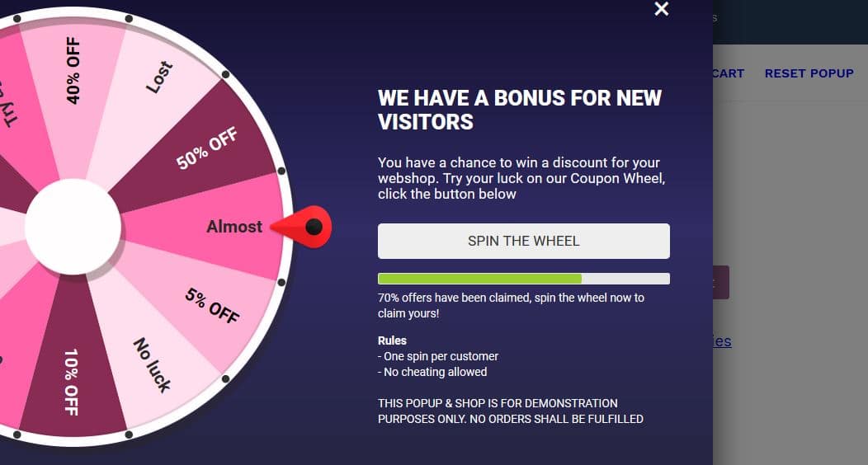Click the red wheel pointer marker
Image resolution: width=868 pixels, height=465 pixels.
pos(305,227)
